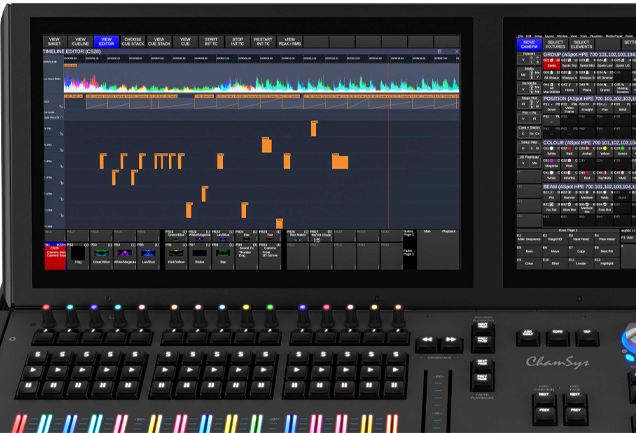Select the highlighted VIEW EDITOR tab
This screenshot has height=433, width=636.
[x=106, y=42]
